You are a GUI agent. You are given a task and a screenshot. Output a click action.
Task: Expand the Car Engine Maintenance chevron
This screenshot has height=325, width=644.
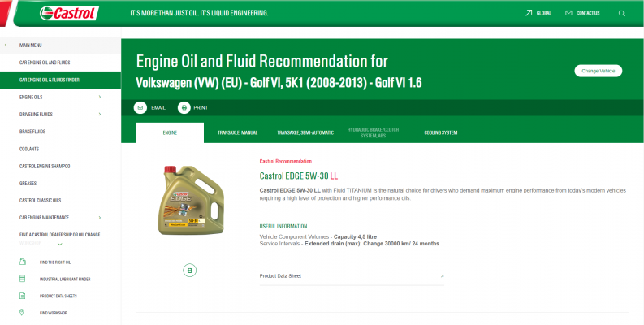click(x=100, y=218)
